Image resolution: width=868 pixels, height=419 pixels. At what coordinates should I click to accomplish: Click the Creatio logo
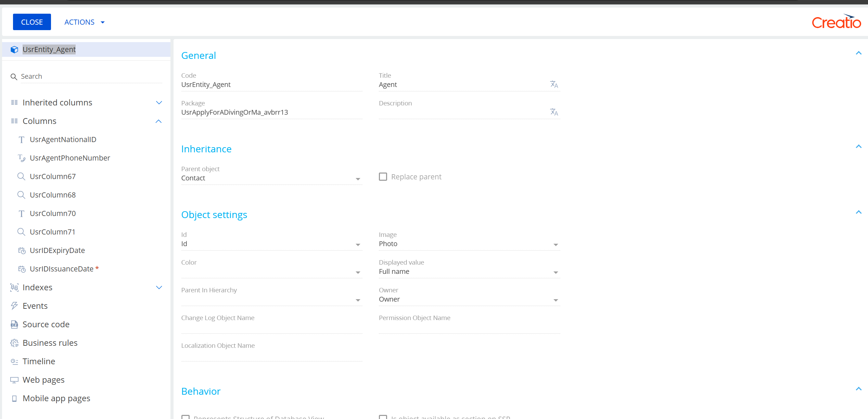836,22
